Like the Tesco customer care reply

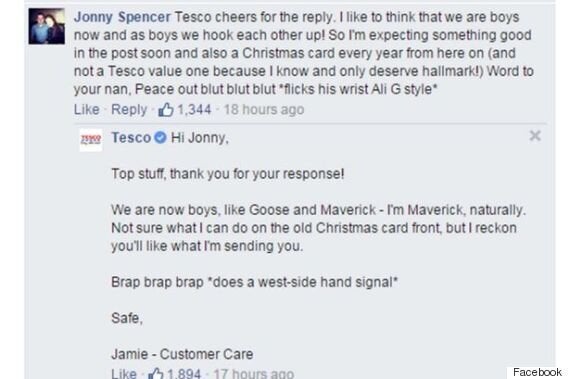pos(124,373)
